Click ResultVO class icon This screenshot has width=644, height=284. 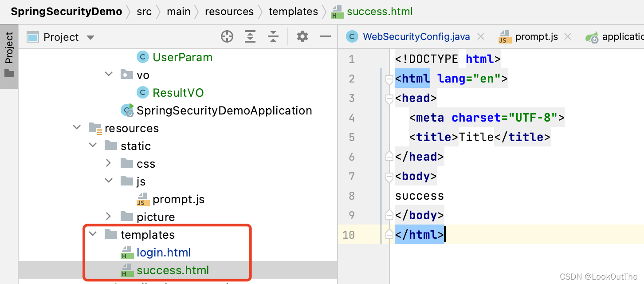coord(142,92)
